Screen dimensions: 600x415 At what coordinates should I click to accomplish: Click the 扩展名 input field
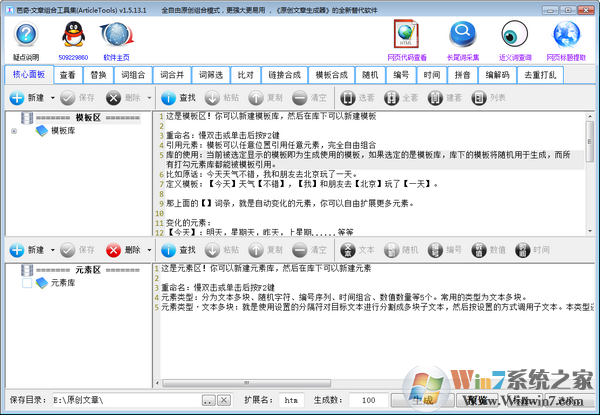(x=291, y=400)
